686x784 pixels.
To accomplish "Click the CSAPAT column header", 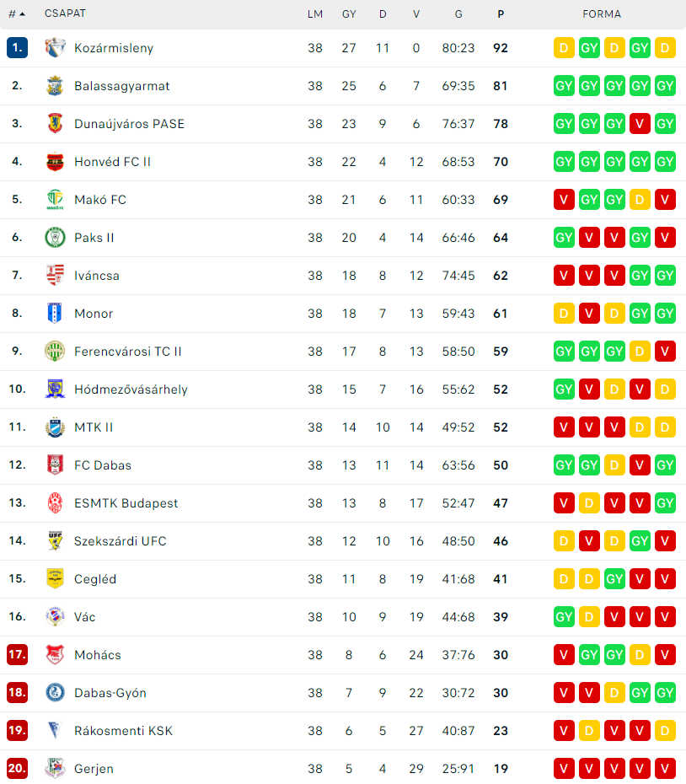I will pos(65,13).
